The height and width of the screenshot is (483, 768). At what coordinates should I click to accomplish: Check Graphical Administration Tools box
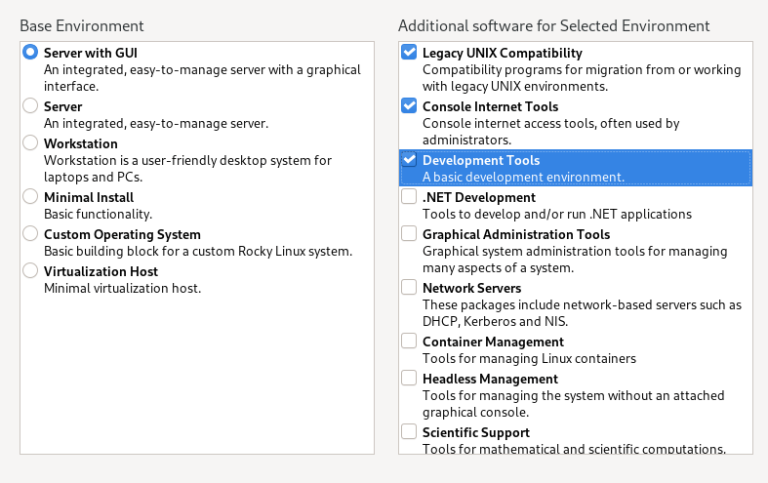[x=409, y=234]
